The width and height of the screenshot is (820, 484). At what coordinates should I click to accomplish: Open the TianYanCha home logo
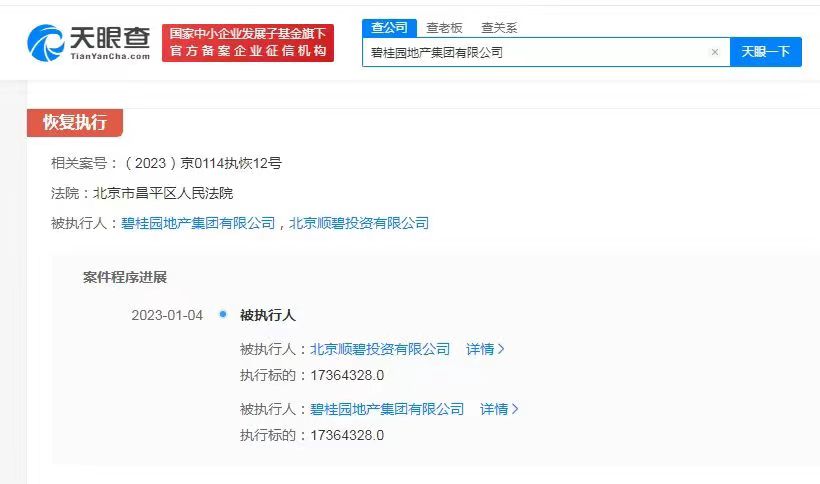pos(89,43)
